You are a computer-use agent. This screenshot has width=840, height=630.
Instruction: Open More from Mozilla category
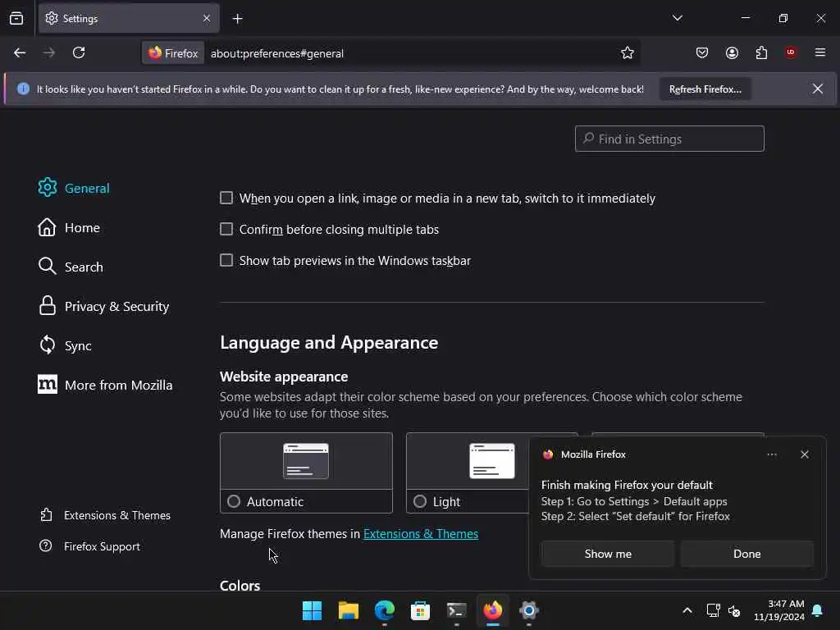[105, 386]
